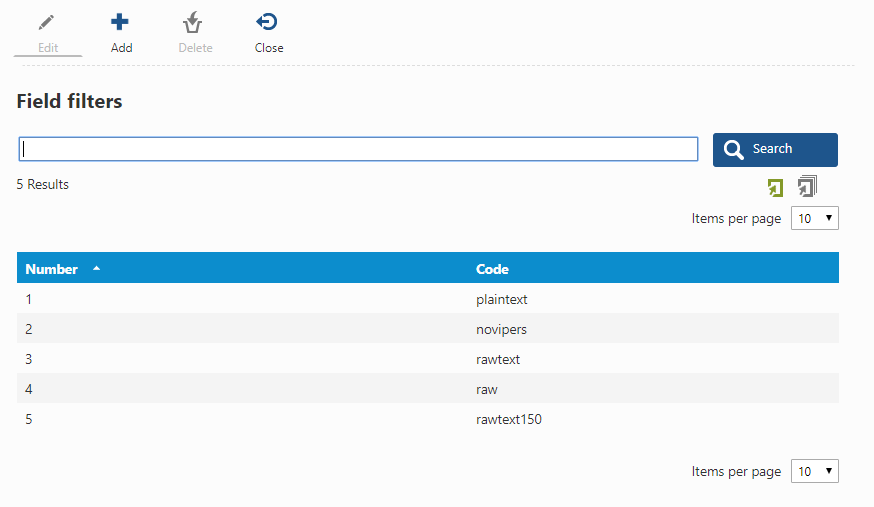Click the grey export-all icon
Screen dimensions: 874x507
click(x=807, y=186)
